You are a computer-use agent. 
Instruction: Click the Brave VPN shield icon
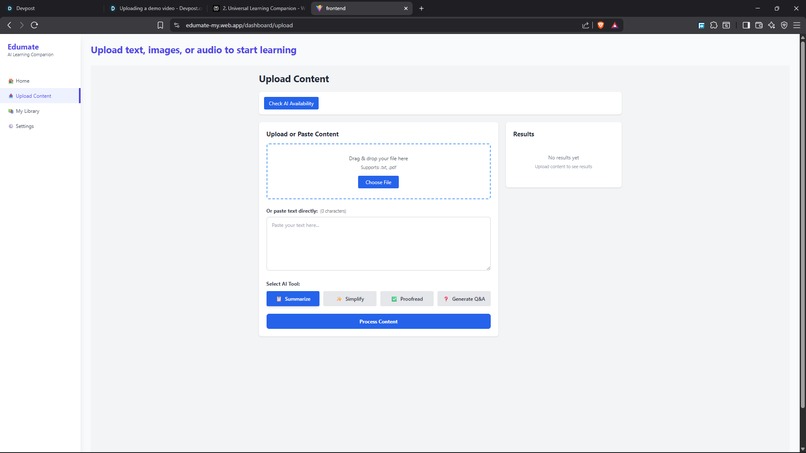coord(784,25)
